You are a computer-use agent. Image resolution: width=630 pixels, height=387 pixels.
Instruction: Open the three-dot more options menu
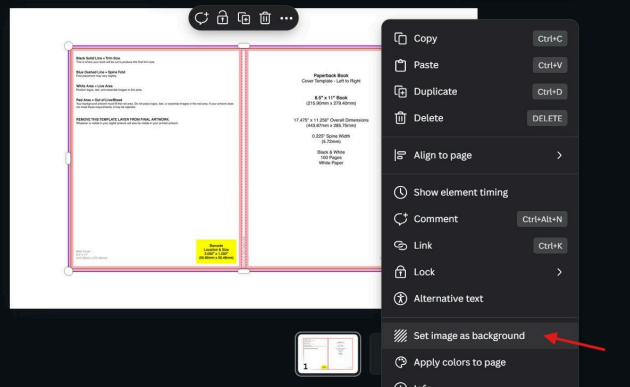pos(286,18)
